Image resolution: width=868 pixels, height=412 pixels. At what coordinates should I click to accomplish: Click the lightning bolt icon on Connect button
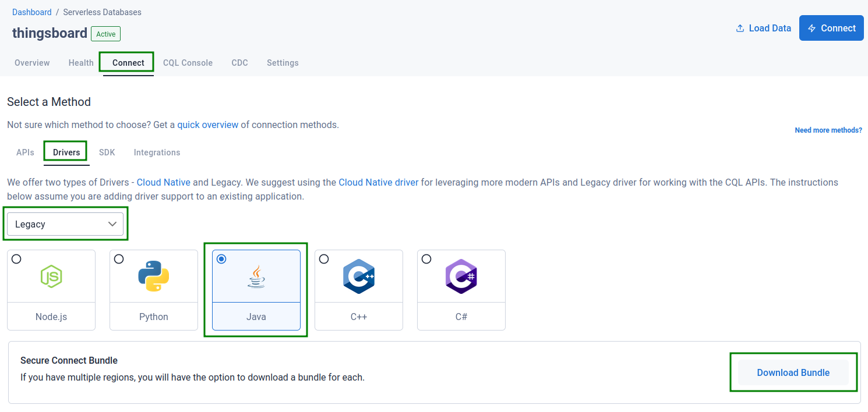[x=812, y=28]
